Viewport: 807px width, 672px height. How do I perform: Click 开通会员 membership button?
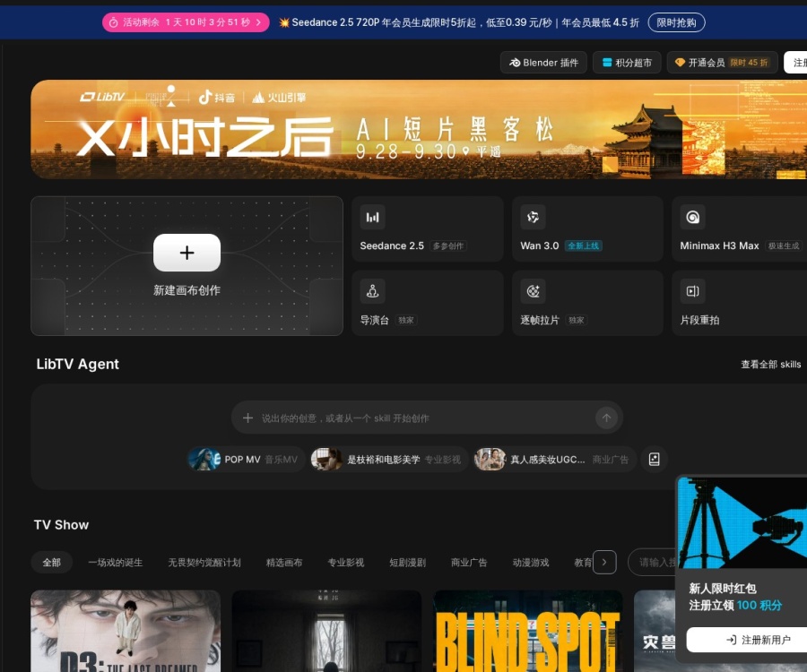coord(723,63)
